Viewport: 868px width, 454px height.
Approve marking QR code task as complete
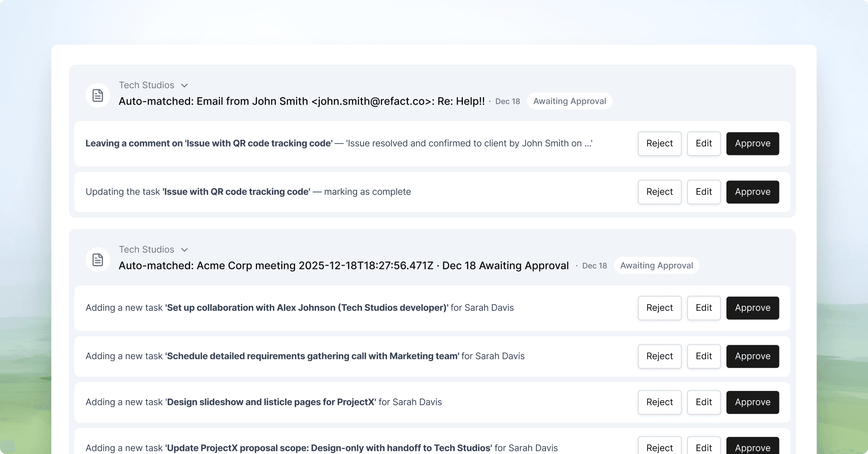pos(752,192)
